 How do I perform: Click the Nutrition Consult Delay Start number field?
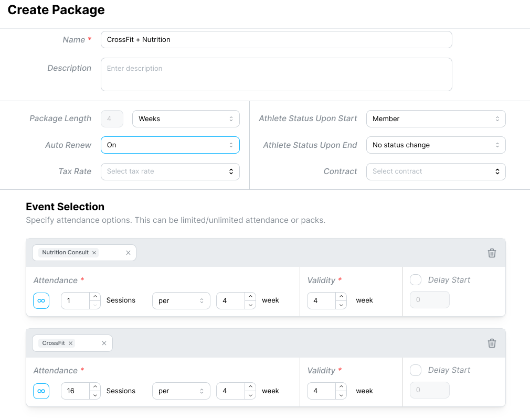click(430, 300)
